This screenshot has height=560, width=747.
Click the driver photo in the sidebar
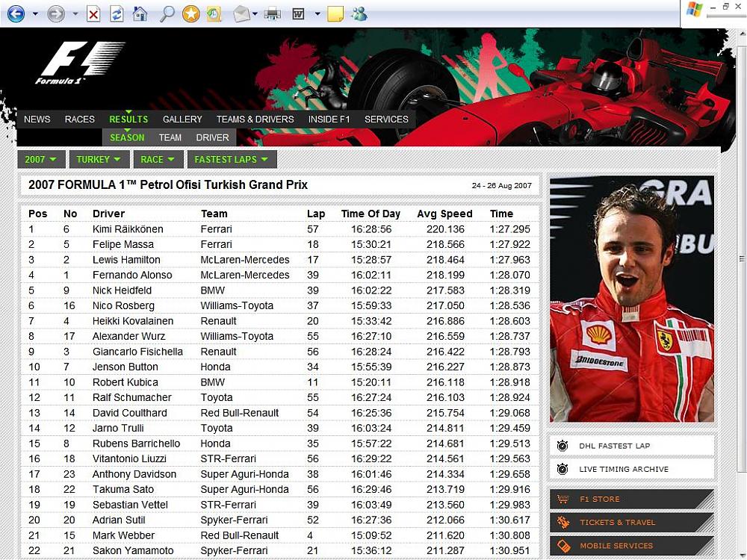click(631, 299)
